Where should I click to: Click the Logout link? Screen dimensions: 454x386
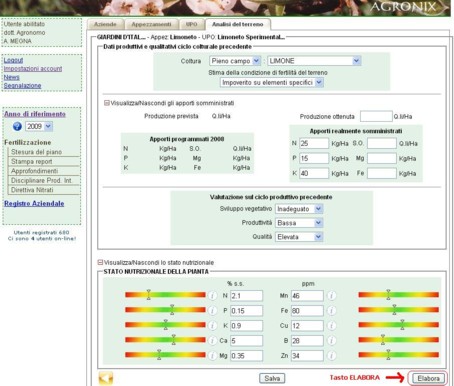[x=13, y=60]
